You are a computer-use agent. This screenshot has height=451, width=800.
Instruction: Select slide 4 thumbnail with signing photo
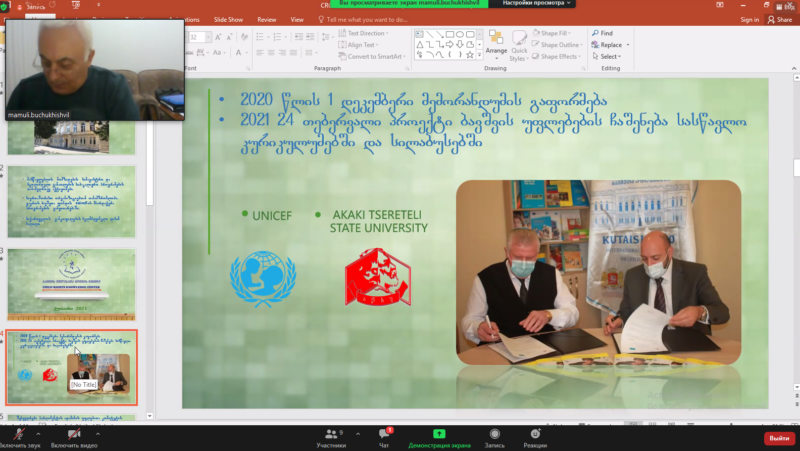(71, 367)
